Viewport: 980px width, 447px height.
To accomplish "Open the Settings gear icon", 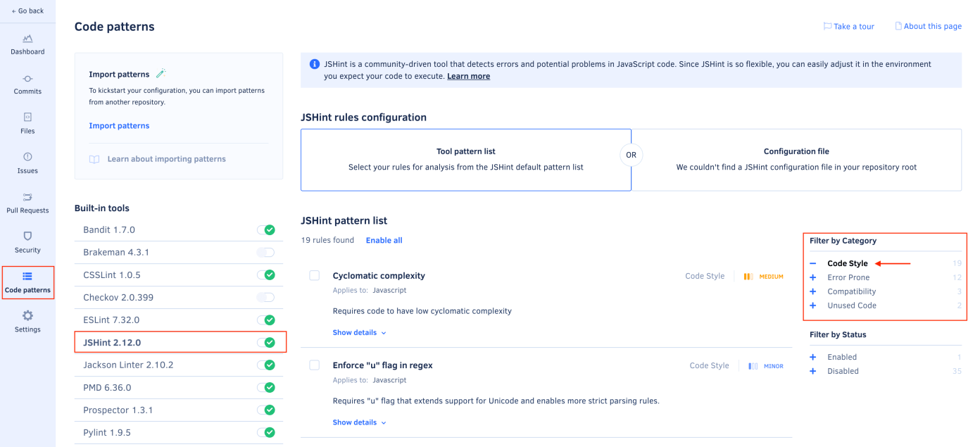I will (27, 315).
